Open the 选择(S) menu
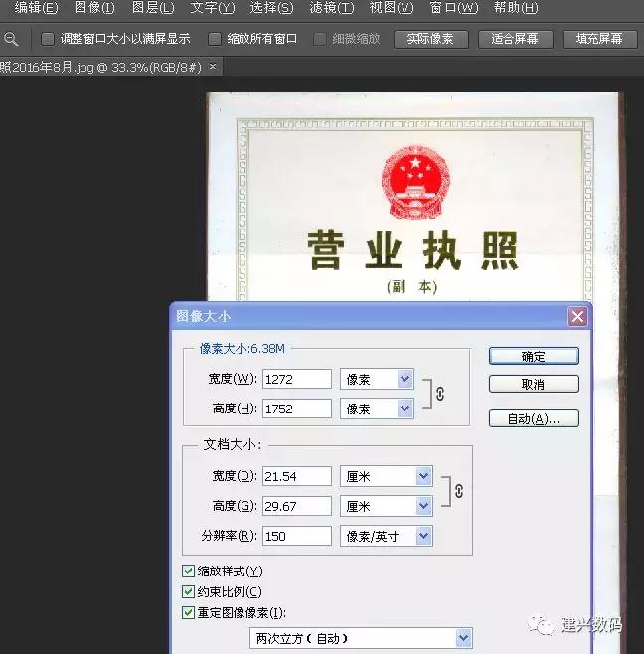This screenshot has width=644, height=654. tap(272, 8)
